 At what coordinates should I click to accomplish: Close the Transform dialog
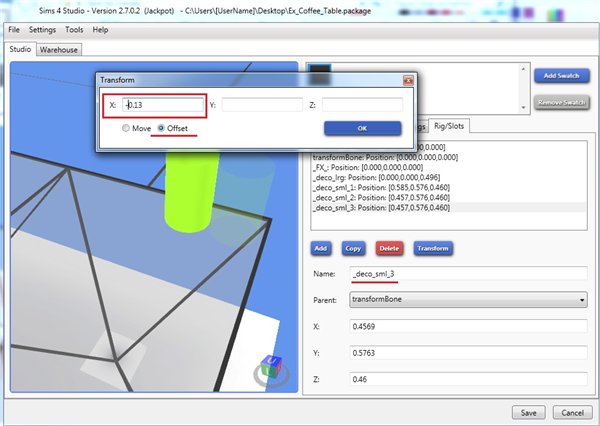(407, 79)
